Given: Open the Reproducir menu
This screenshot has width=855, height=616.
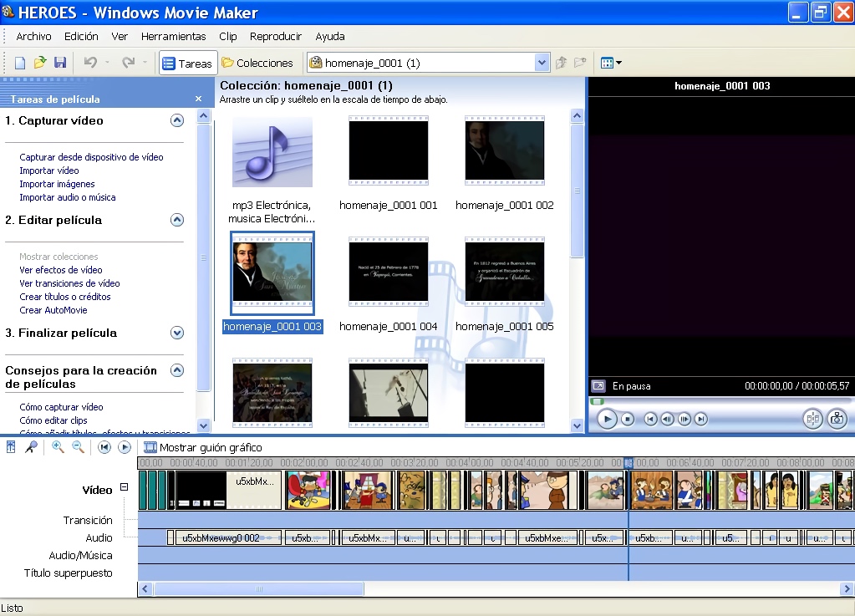Looking at the screenshot, I should tap(275, 37).
